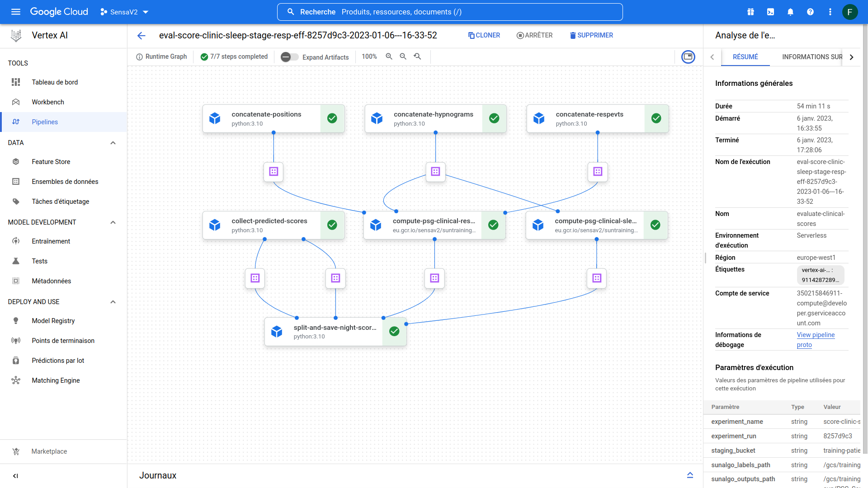Click the Google Cloud logo
868x488 pixels.
click(x=59, y=12)
